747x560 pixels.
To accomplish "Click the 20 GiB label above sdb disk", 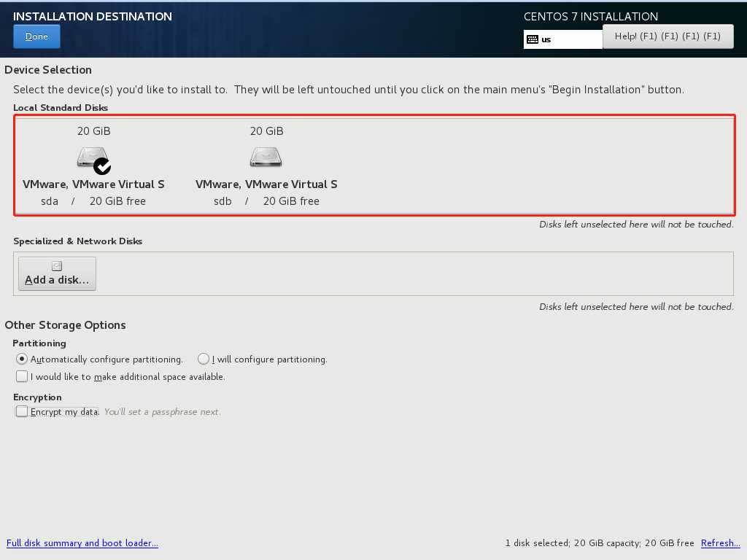I will point(267,131).
